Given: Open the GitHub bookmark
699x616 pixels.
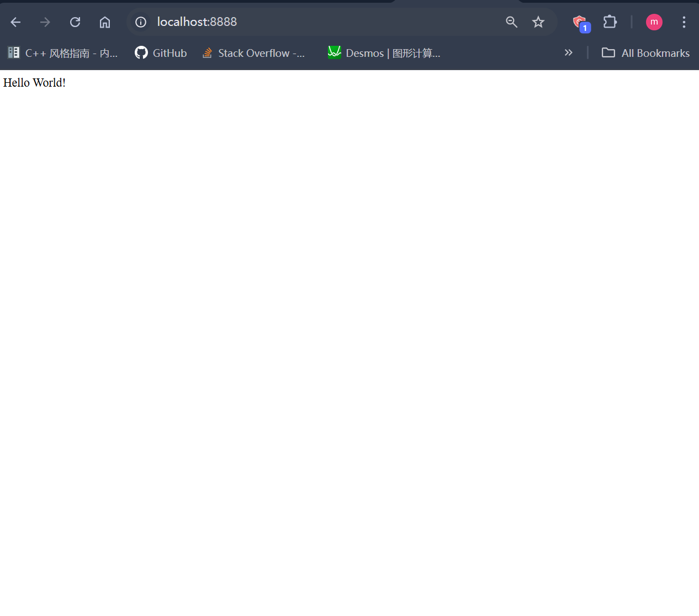Looking at the screenshot, I should point(160,52).
